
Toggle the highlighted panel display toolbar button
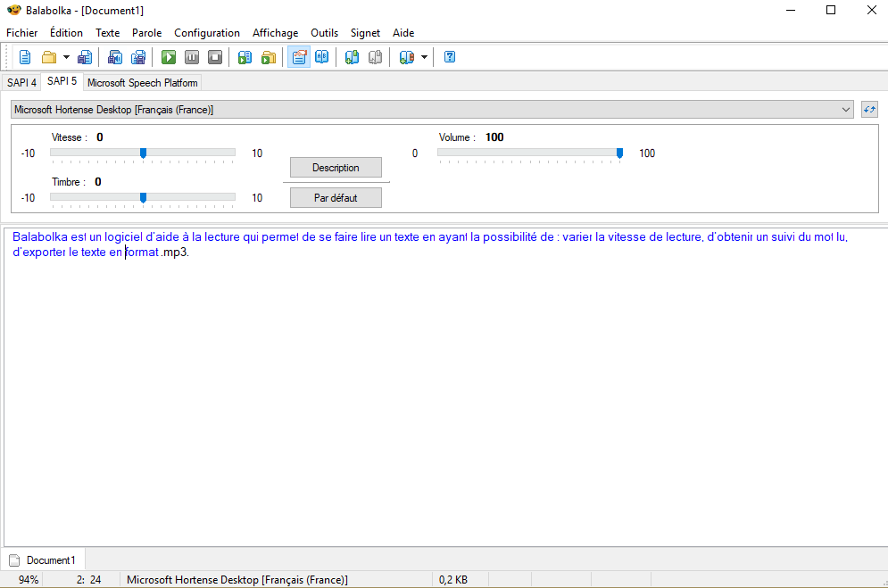point(299,57)
